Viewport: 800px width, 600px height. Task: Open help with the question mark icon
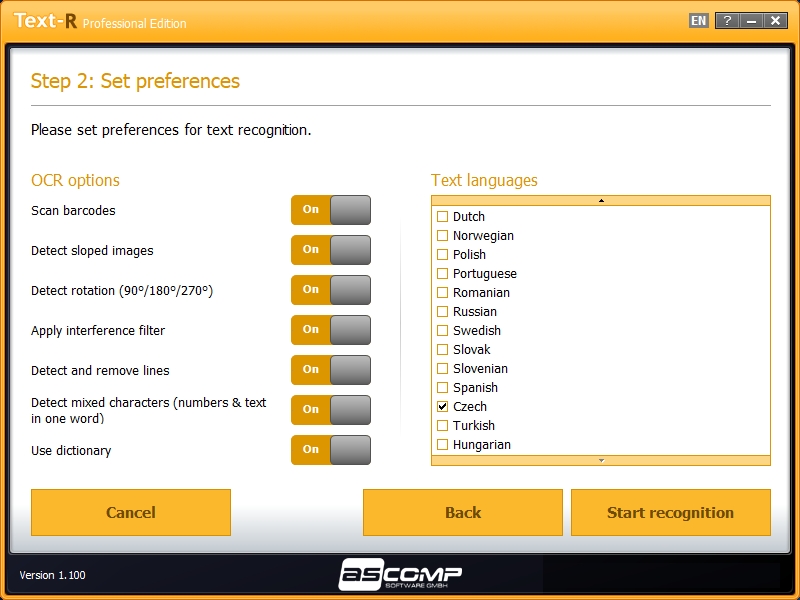[727, 21]
